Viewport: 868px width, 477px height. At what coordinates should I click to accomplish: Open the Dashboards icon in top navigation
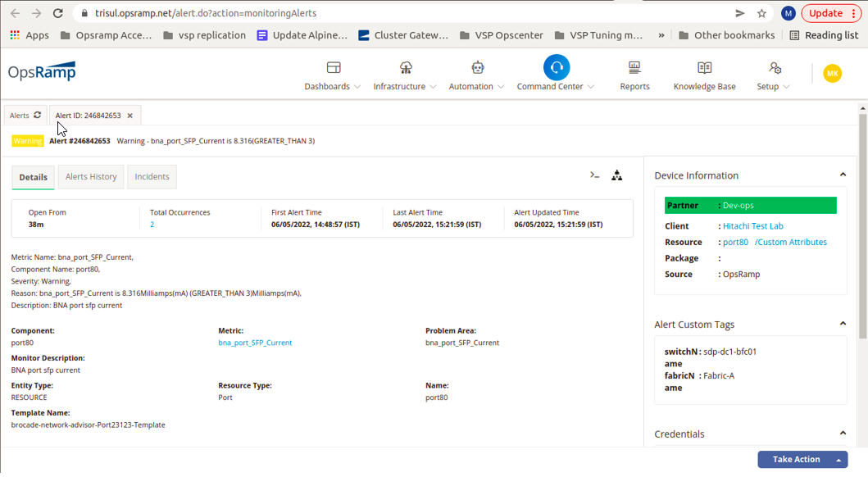[333, 66]
